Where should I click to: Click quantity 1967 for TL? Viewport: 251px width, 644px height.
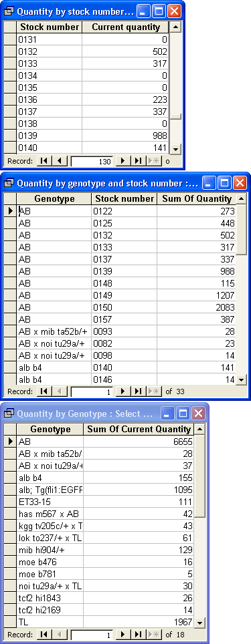click(139, 622)
